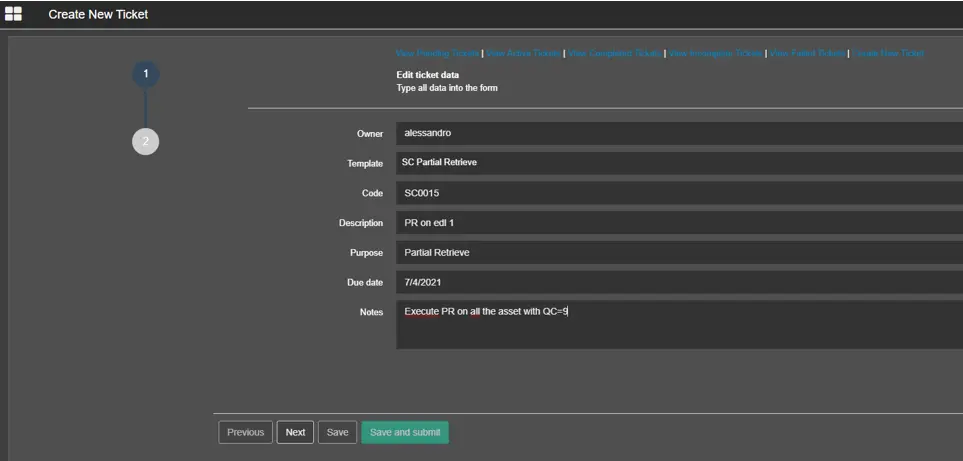Go to View Completed Tickets
The height and width of the screenshot is (461, 963).
[x=614, y=53]
